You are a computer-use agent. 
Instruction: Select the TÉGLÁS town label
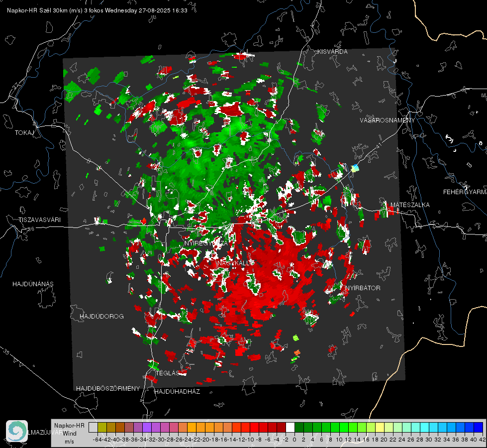[x=168, y=373]
